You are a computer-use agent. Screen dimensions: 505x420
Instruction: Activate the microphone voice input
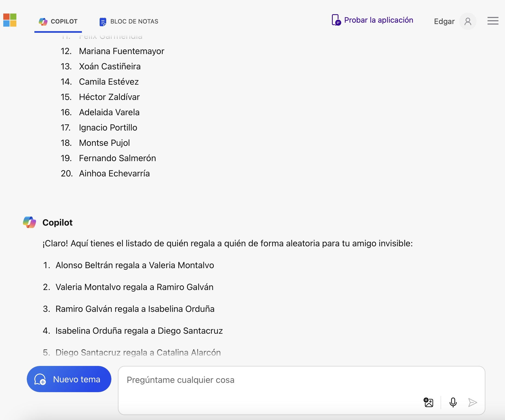pyautogui.click(x=453, y=402)
